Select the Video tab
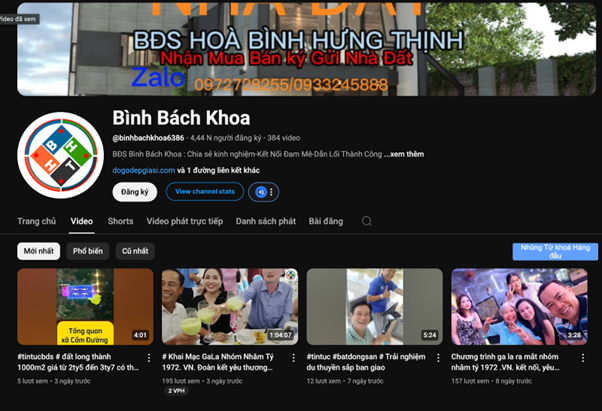Screen dimensions: 602x411 pyautogui.click(x=81, y=221)
